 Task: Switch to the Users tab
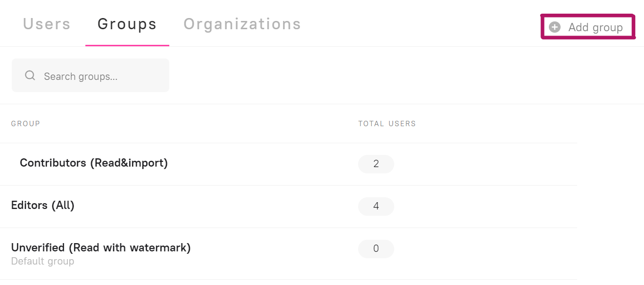[x=47, y=24]
